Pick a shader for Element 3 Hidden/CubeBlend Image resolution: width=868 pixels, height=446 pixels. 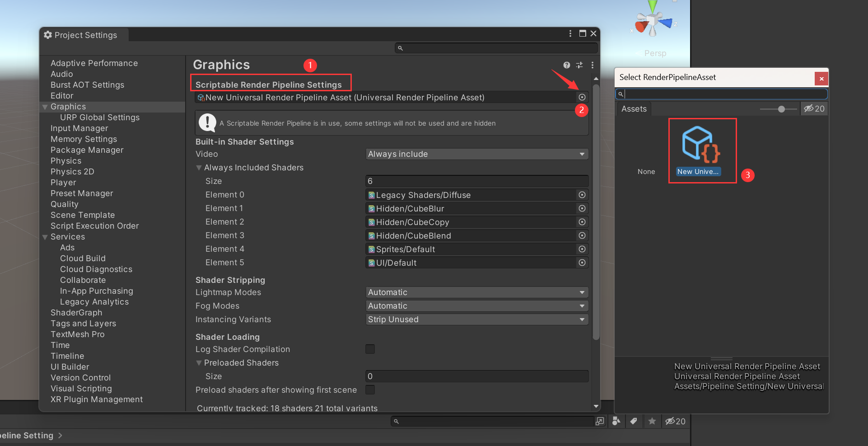[x=582, y=235]
